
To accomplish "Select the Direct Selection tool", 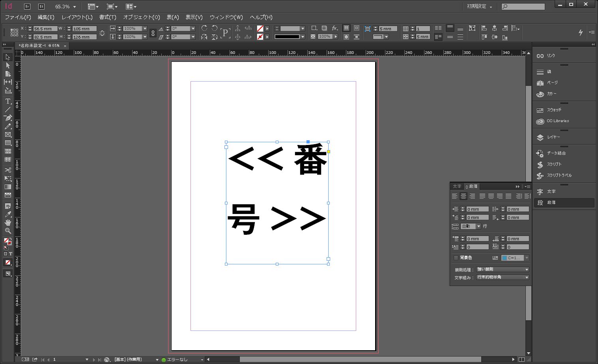I will point(7,65).
